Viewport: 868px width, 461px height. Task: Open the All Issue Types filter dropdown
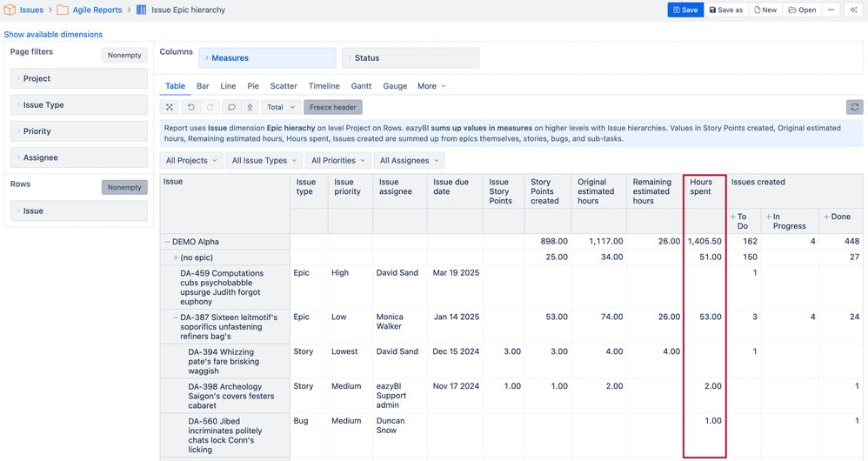click(264, 161)
